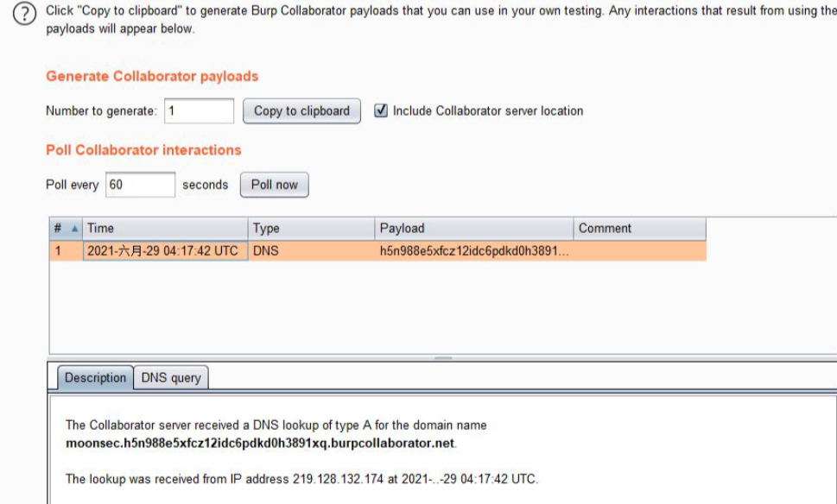Click the truncated payload cell h5n988e5xfcz

tap(473, 251)
